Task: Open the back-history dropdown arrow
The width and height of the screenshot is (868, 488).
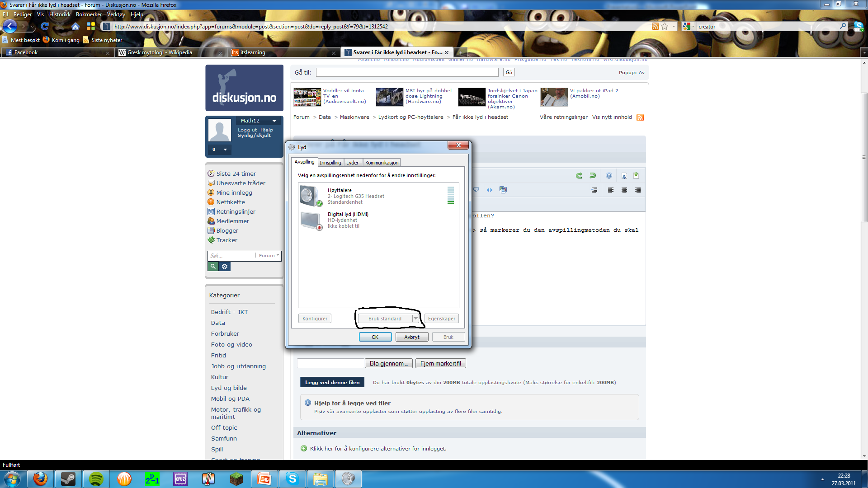Action: (x=33, y=27)
